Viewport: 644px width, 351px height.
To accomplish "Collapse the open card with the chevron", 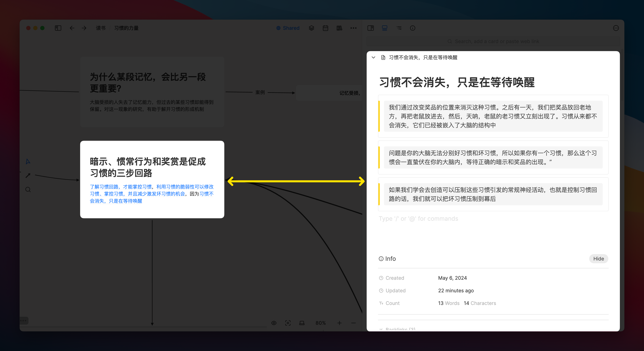I will point(373,58).
